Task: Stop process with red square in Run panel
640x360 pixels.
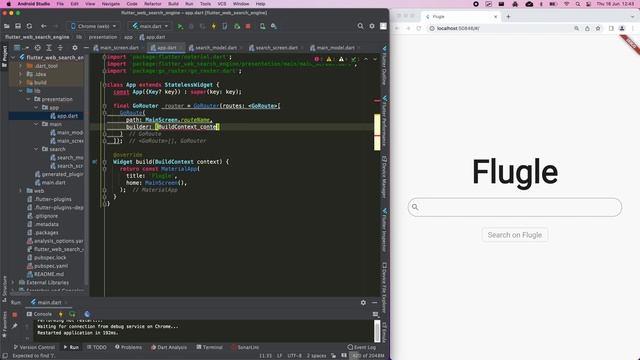Action: click(x=15, y=315)
